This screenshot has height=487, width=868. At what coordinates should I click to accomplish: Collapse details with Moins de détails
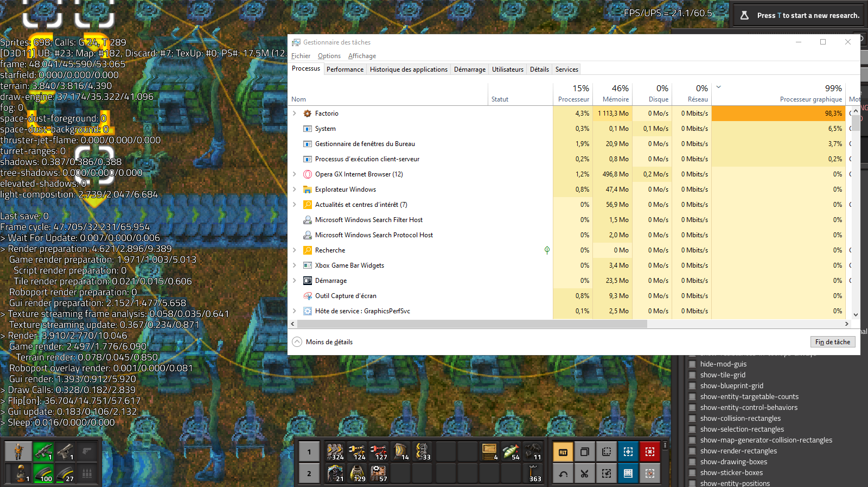point(322,342)
